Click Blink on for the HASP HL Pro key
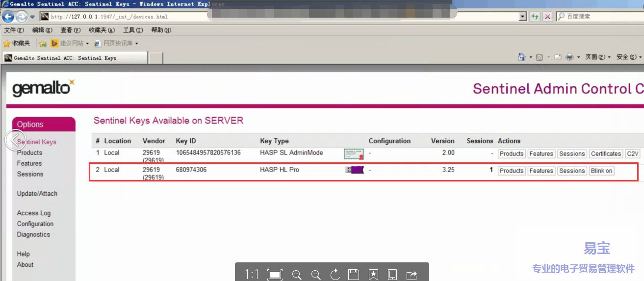This screenshot has height=281, width=644. click(x=601, y=171)
